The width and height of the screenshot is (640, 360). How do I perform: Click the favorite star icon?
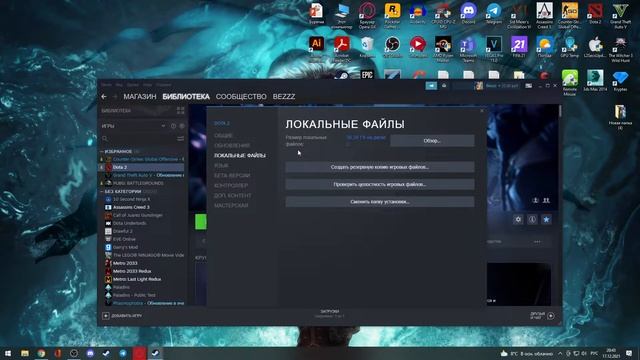tap(546, 220)
